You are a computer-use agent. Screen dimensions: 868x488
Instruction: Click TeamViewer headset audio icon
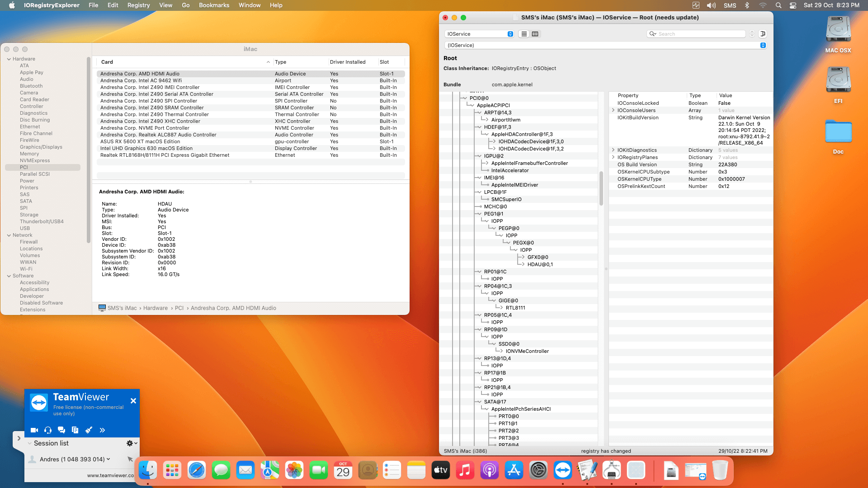(x=48, y=430)
